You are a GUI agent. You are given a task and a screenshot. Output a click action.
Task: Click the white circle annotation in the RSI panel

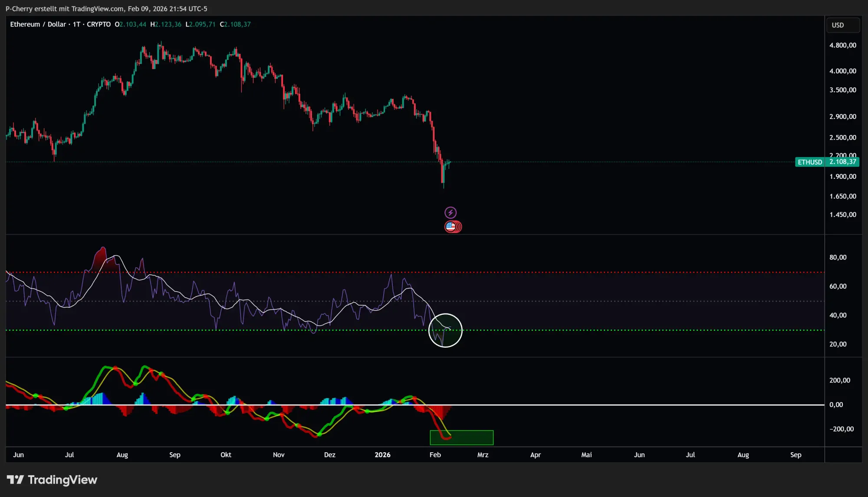click(x=445, y=330)
